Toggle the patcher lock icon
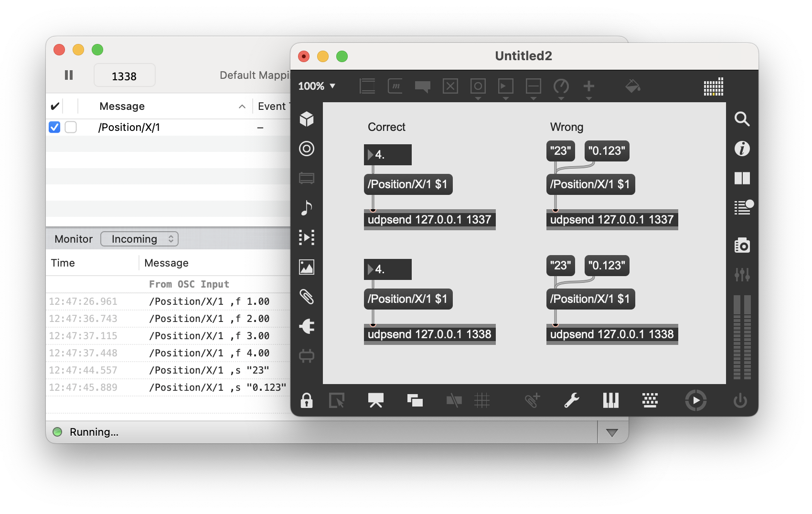The width and height of the screenshot is (812, 514). pos(307,400)
